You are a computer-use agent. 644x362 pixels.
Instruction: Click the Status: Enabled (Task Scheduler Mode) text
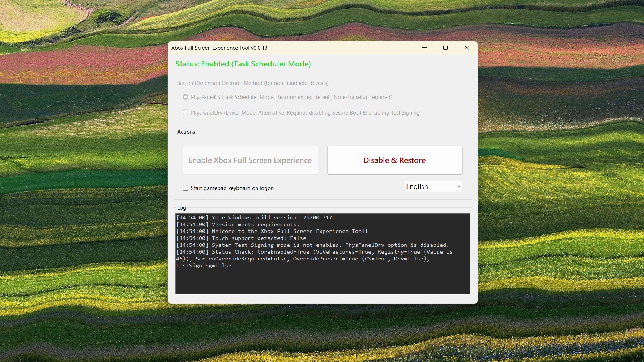click(x=243, y=64)
